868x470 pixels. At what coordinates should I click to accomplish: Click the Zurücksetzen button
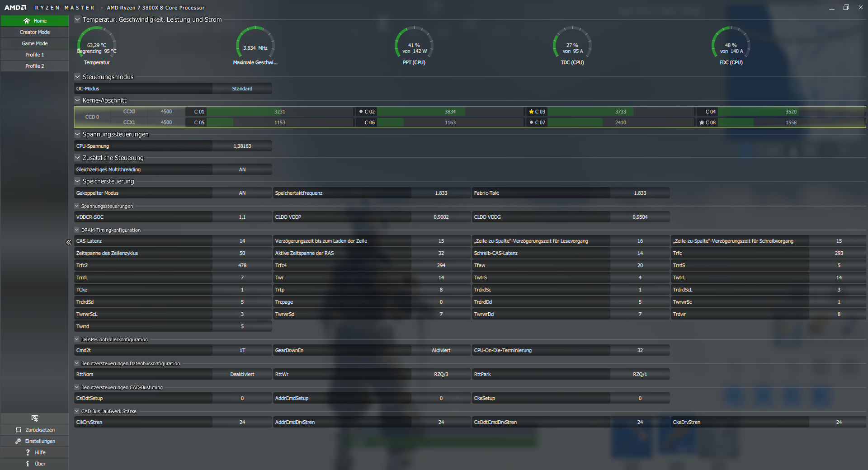(x=35, y=430)
